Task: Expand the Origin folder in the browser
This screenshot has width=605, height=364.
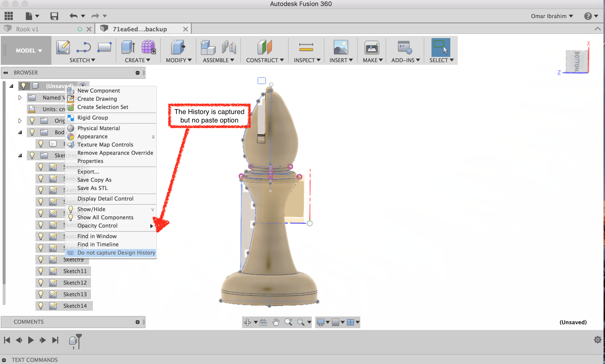Action: (x=20, y=121)
